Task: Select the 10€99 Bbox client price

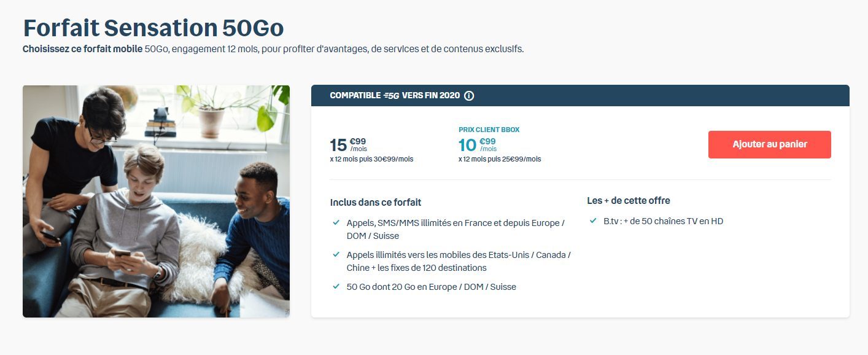Action: (x=477, y=145)
